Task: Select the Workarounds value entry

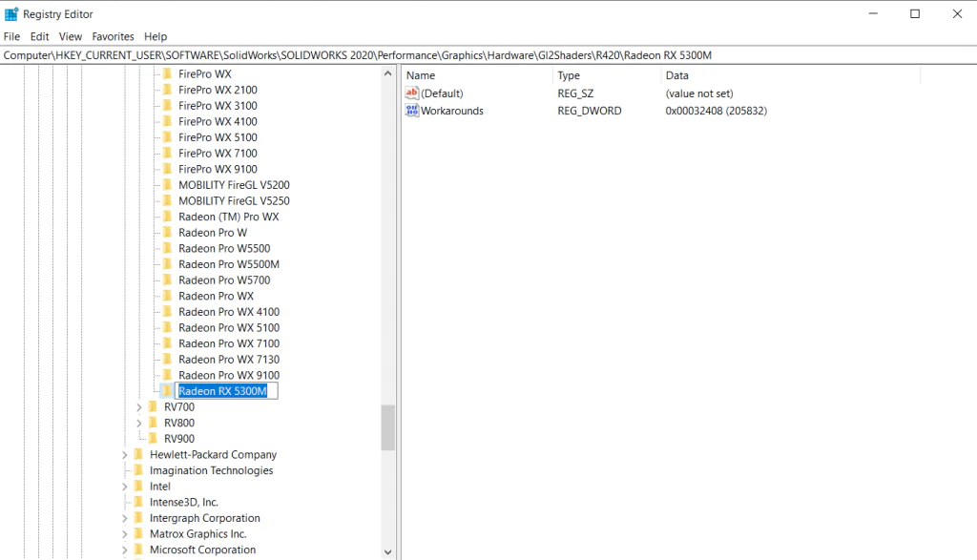Action: pyautogui.click(x=451, y=111)
